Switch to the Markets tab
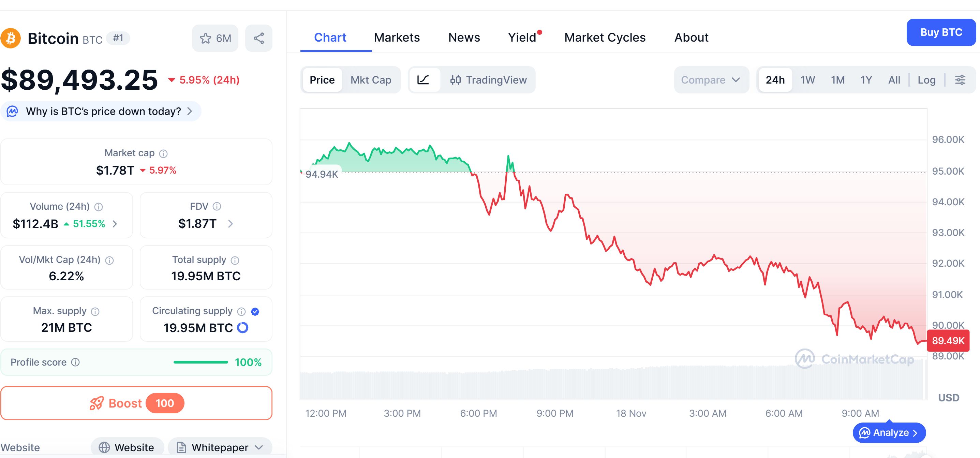 pyautogui.click(x=397, y=37)
